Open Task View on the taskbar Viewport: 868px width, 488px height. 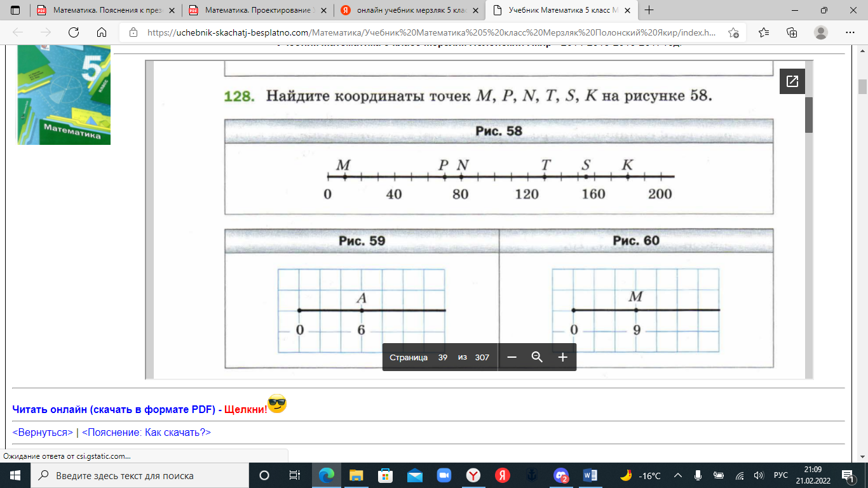[295, 475]
